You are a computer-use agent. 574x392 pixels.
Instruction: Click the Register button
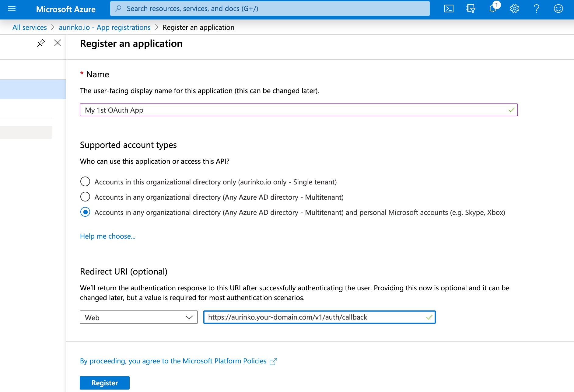[x=104, y=383]
